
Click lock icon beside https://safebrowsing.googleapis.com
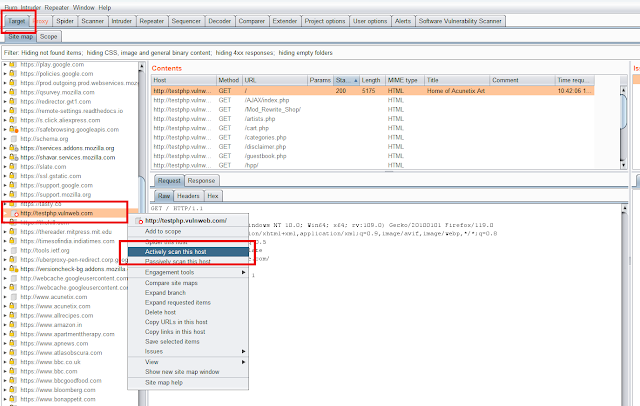tap(13, 129)
